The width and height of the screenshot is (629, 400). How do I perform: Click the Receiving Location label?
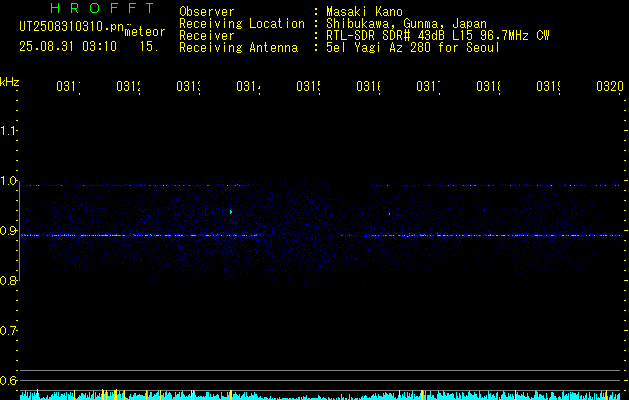242,24
